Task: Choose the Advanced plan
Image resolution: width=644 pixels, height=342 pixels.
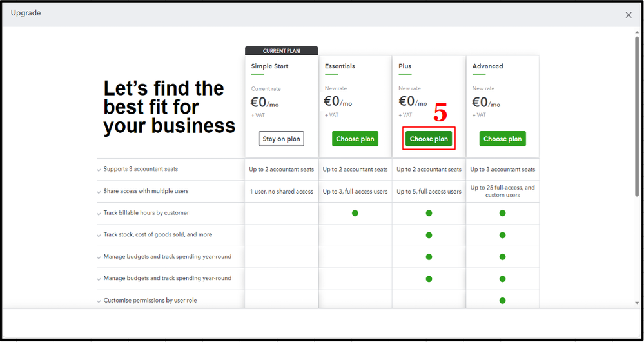Action: pos(502,139)
